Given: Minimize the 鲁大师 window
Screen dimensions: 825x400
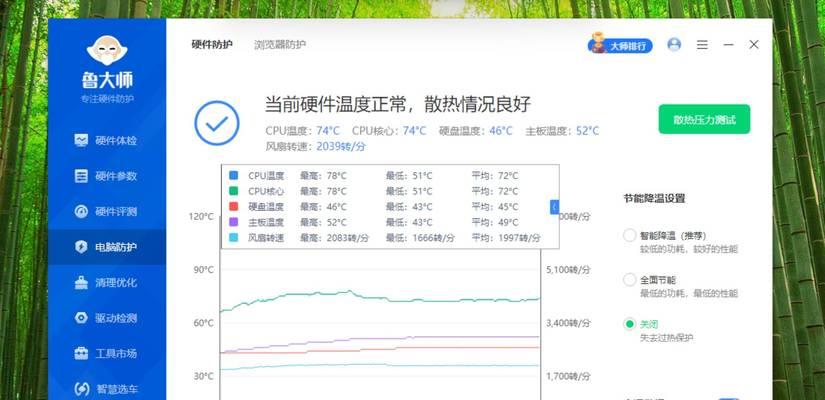Looking at the screenshot, I should (x=728, y=45).
